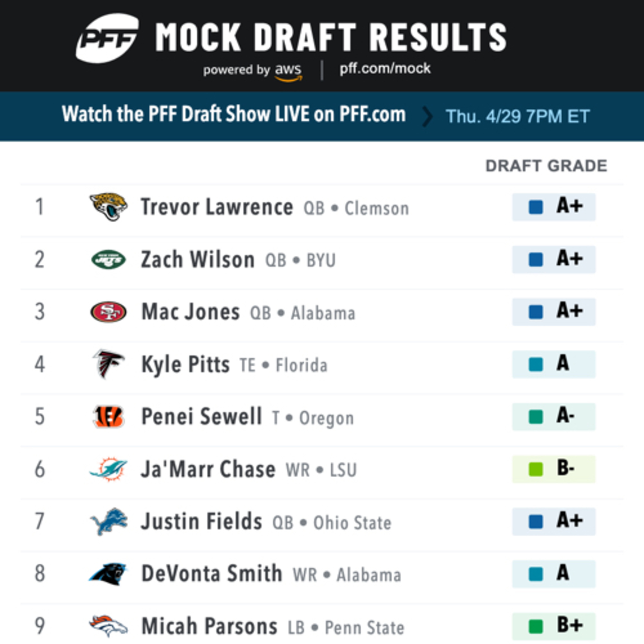This screenshot has height=644, width=644.
Task: Click the Denver Broncos logo
Action: click(x=108, y=626)
